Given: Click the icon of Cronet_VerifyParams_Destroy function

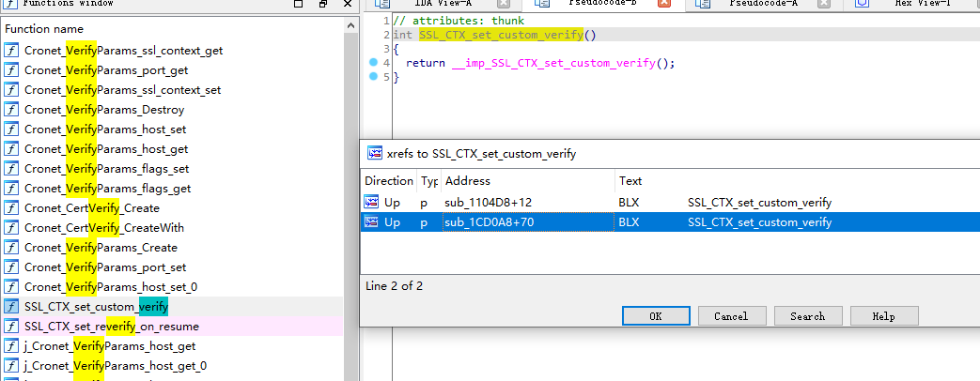Looking at the screenshot, I should 11,110.
